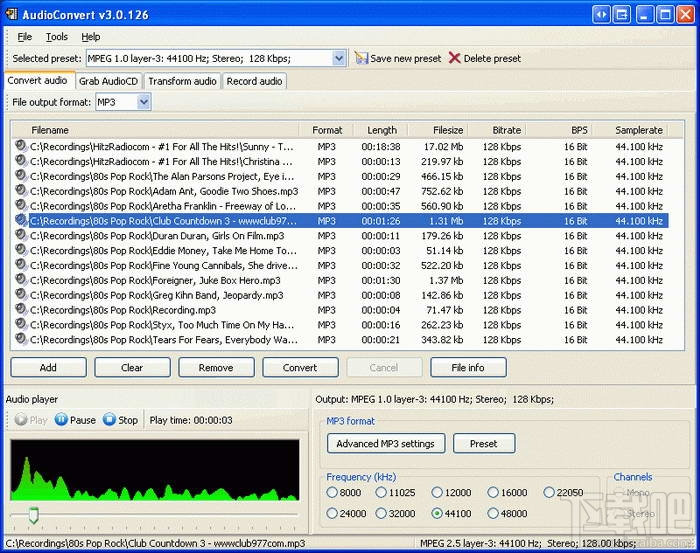Switch to the Grab AudioCD tab
This screenshot has height=553, width=700.
click(x=108, y=81)
